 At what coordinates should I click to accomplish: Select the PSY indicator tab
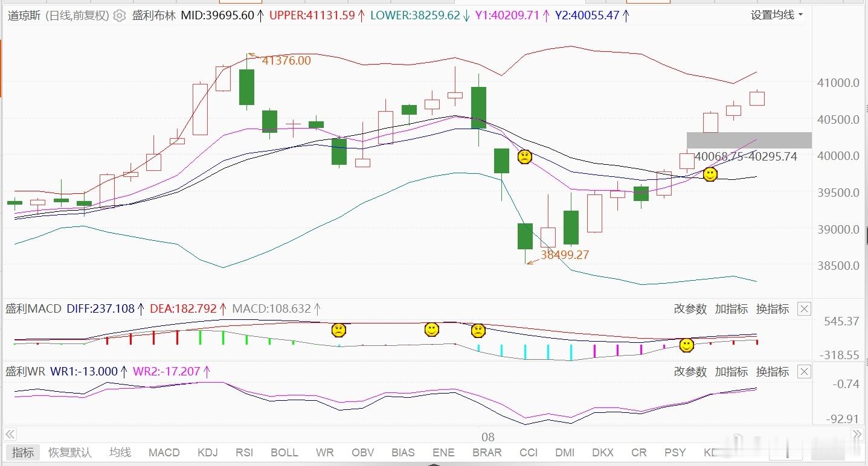(x=675, y=452)
